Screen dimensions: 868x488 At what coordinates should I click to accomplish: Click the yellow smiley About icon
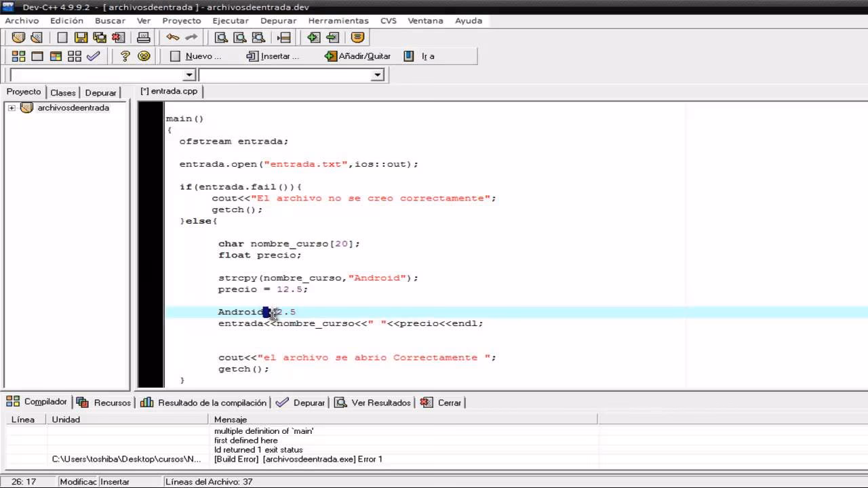coord(144,56)
